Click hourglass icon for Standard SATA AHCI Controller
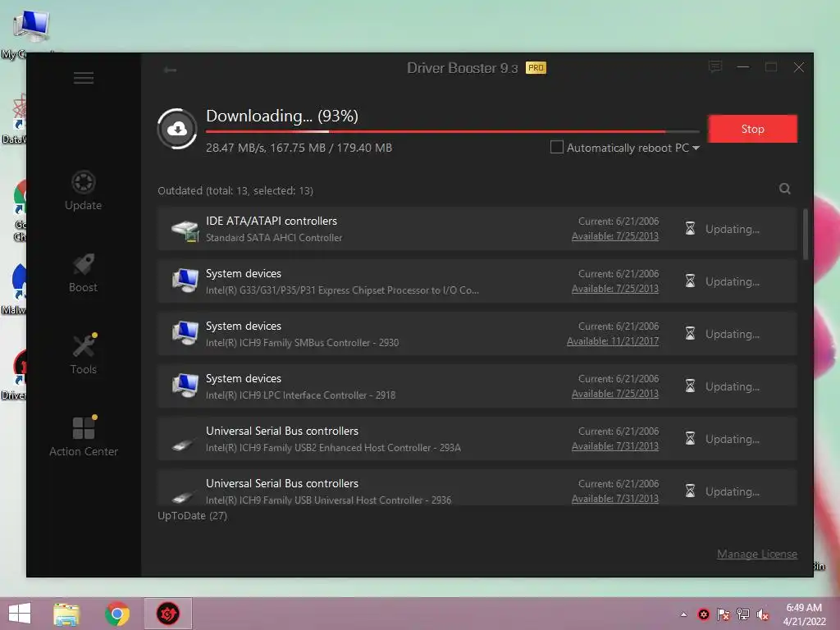This screenshot has height=630, width=840. 690,229
